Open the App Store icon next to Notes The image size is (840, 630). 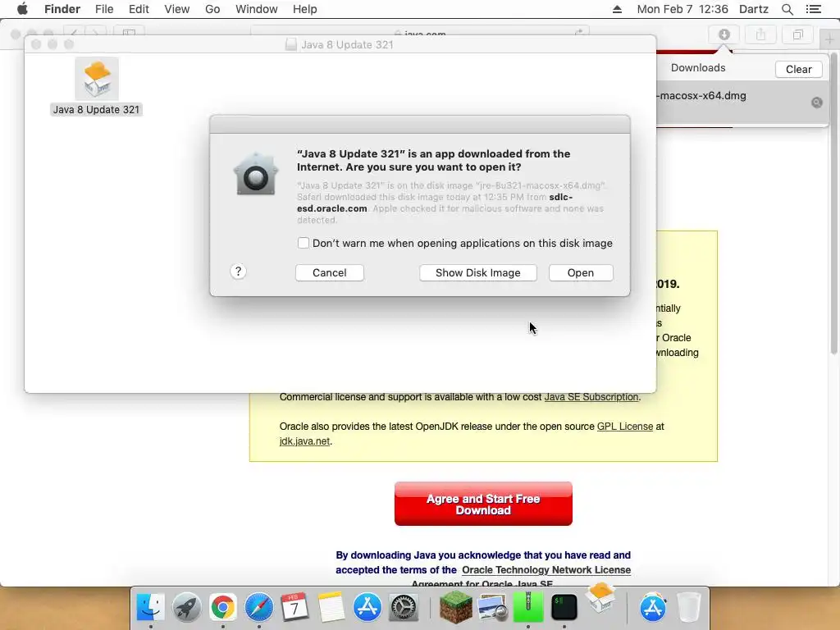pos(367,607)
